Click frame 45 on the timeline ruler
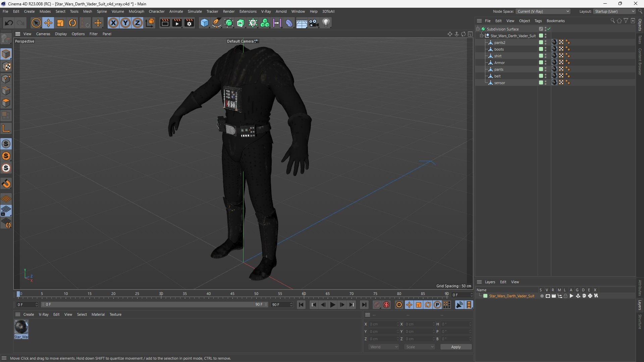644x362 pixels. [x=232, y=294]
